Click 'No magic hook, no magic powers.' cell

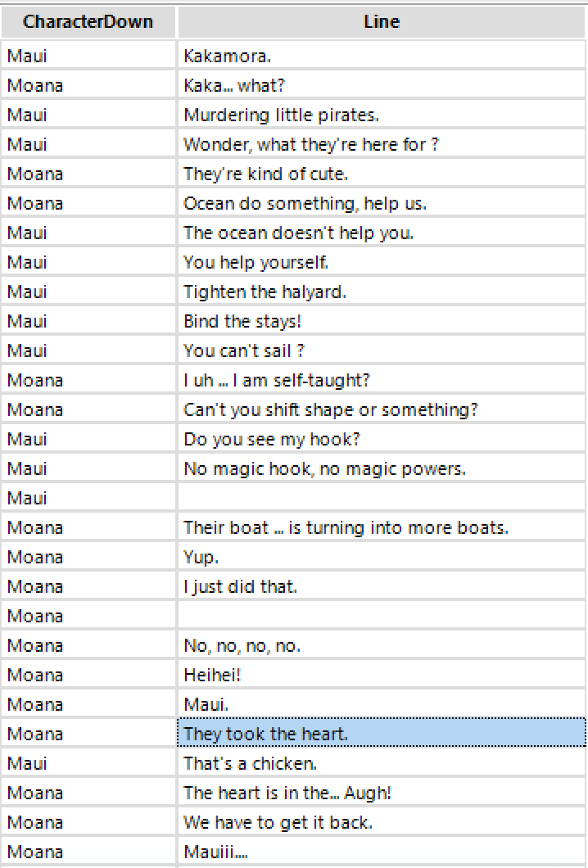(x=382, y=468)
